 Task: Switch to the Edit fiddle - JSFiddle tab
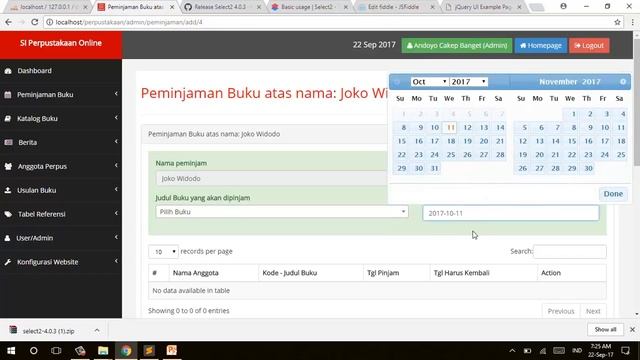[x=396, y=7]
